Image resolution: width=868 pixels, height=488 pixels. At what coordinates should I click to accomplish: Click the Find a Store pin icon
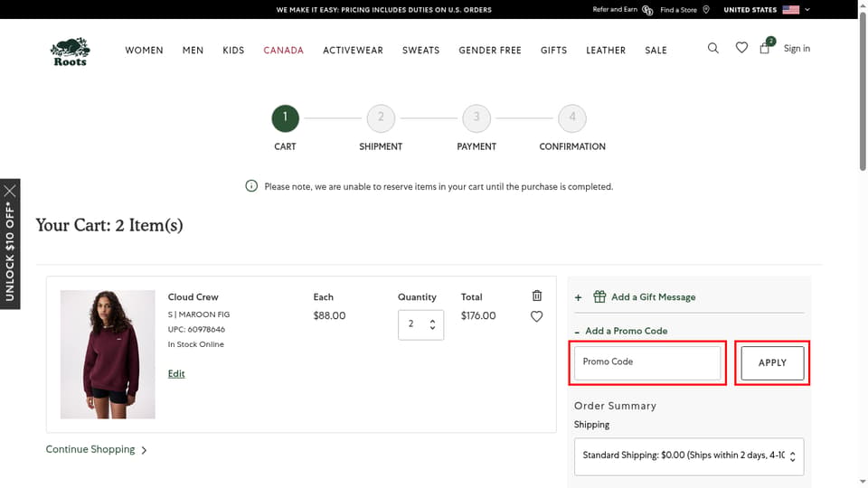tap(706, 9)
